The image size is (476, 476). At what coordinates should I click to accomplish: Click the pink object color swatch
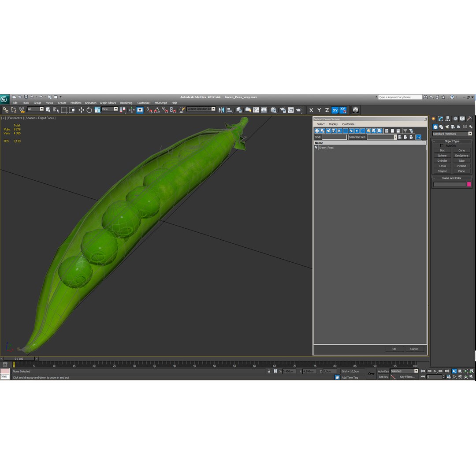(x=469, y=184)
